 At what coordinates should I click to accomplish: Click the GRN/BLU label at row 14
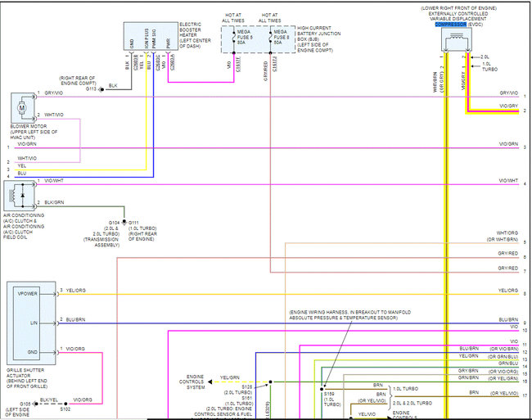[x=508, y=364]
